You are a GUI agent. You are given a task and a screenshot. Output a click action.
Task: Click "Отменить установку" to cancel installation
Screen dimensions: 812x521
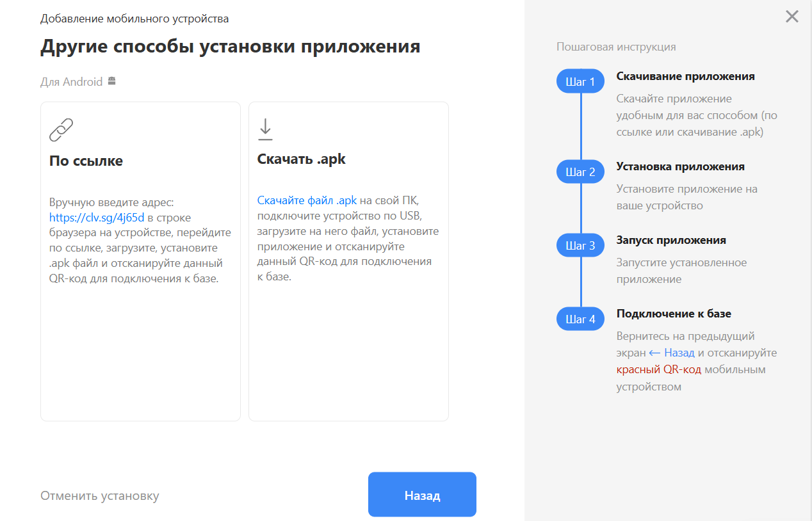coord(100,496)
